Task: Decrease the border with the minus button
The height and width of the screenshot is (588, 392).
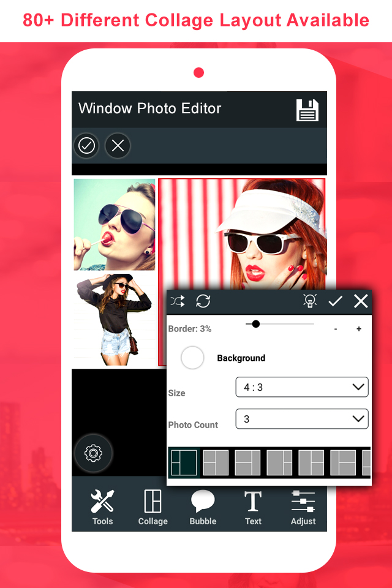Action: tap(336, 329)
